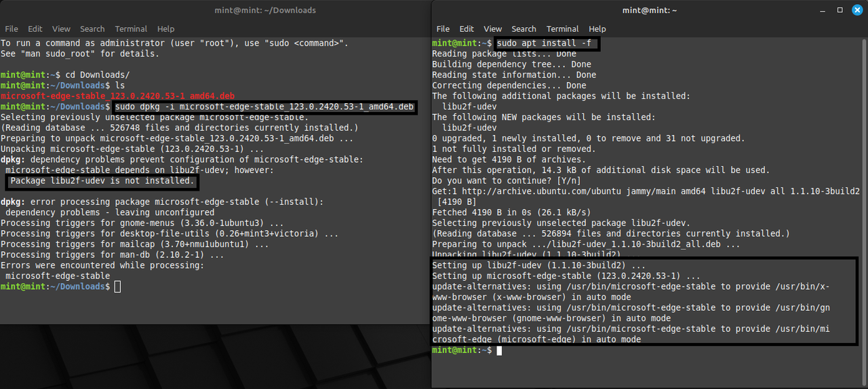Click 'dpkg: error processing package' line
Viewport: 868px width, 389px height.
162,202
